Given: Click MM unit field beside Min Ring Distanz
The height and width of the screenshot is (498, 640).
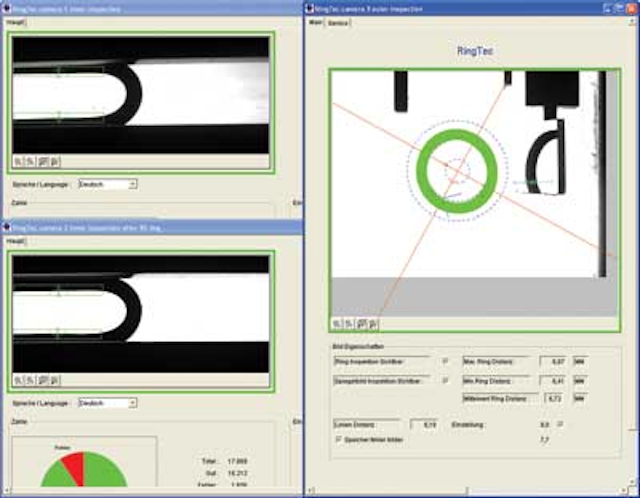Looking at the screenshot, I should coord(580,381).
